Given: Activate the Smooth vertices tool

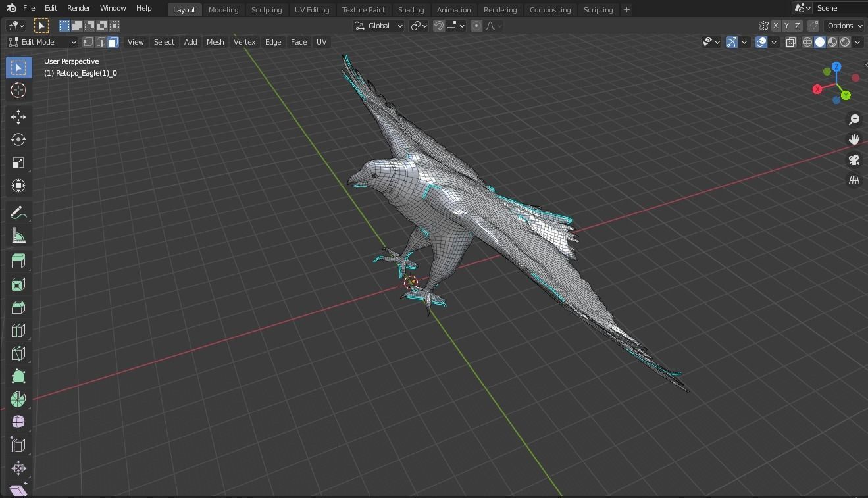Looking at the screenshot, I should click(x=18, y=422).
